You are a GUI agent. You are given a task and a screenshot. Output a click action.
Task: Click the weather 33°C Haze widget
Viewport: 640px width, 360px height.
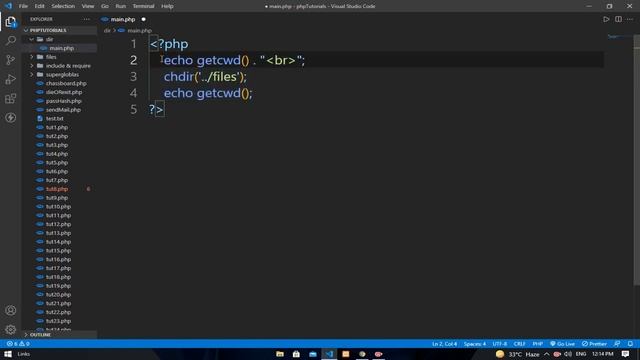point(518,354)
